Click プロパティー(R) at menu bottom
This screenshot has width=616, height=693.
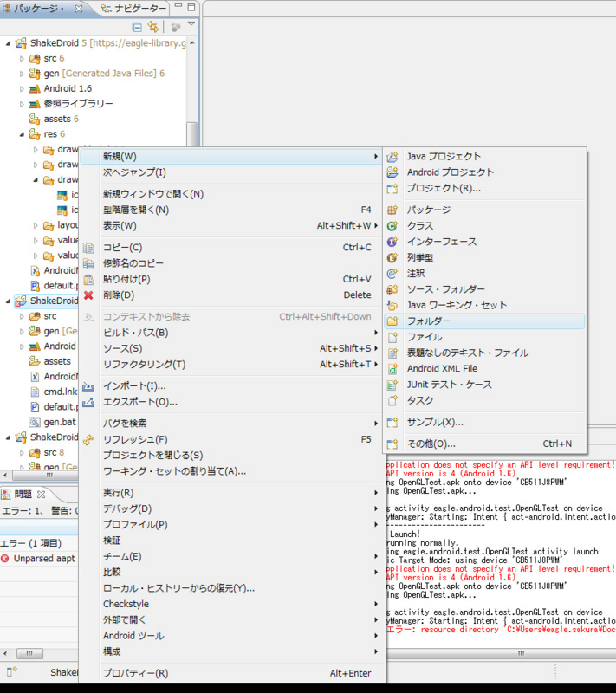(x=230, y=673)
